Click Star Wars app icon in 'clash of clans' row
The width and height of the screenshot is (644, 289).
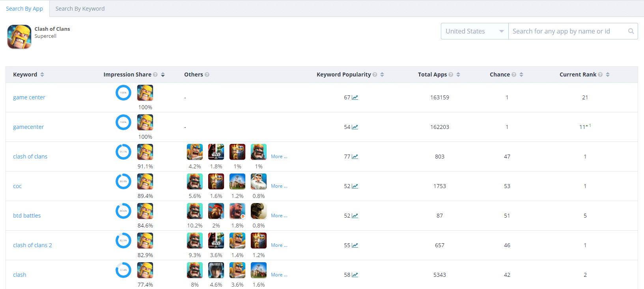tap(216, 152)
